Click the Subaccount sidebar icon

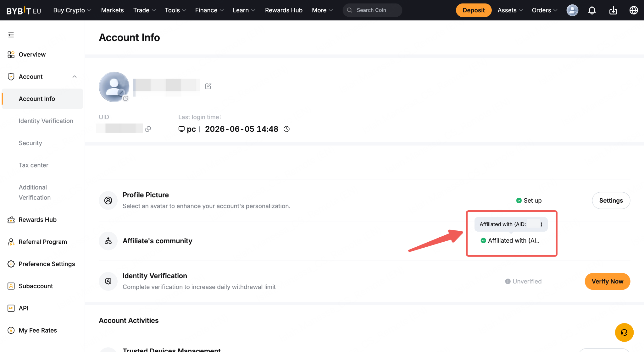pyautogui.click(x=11, y=286)
